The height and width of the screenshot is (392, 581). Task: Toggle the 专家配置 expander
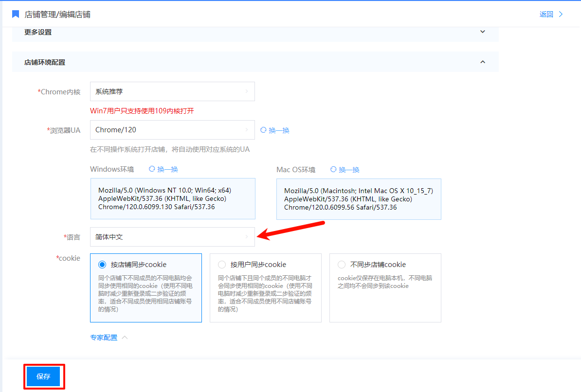[109, 338]
